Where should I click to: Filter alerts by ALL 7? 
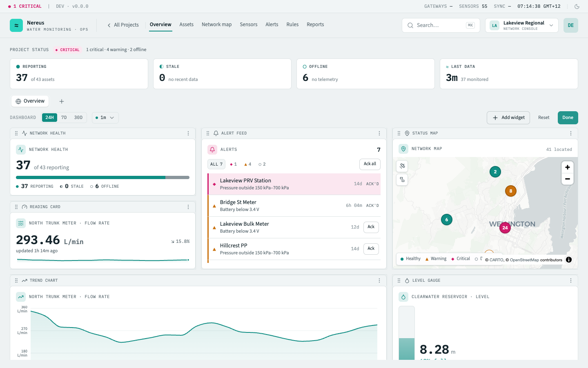216,164
